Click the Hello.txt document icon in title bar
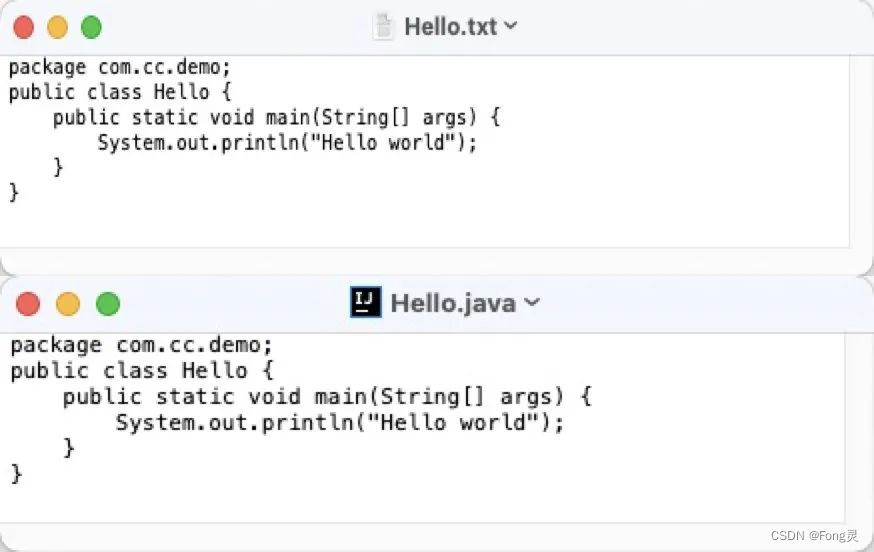The width and height of the screenshot is (874, 552). (384, 27)
